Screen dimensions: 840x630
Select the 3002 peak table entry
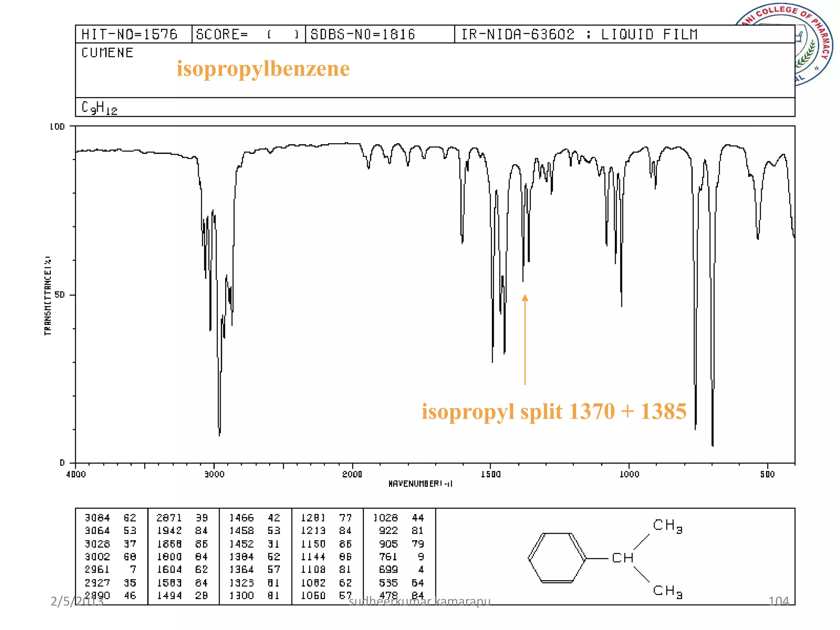tap(111, 557)
